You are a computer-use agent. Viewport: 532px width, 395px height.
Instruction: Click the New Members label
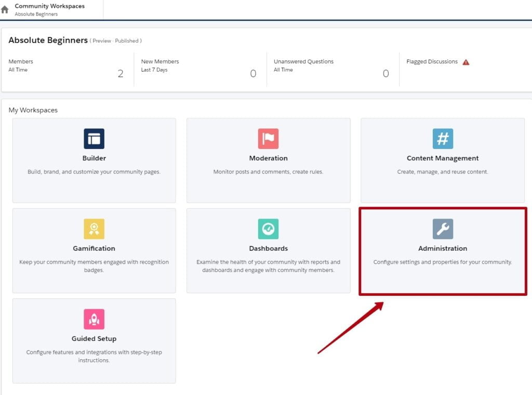coord(160,61)
